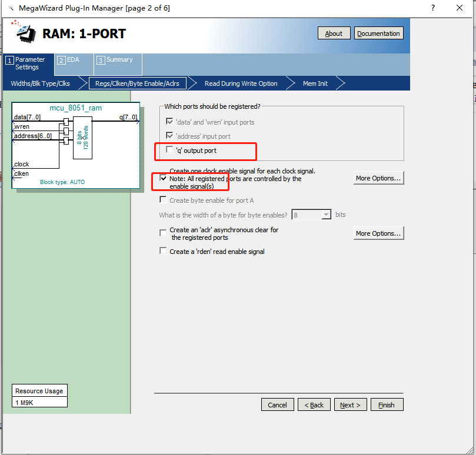Select the Regs/Clken/Byte Enable/Aclrs step
476x455 pixels.
point(137,83)
